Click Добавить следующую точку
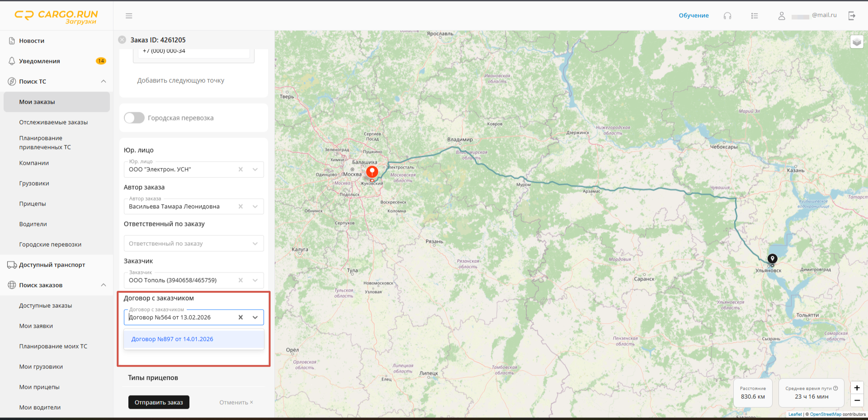Viewport: 868px width, 420px height. (x=181, y=81)
